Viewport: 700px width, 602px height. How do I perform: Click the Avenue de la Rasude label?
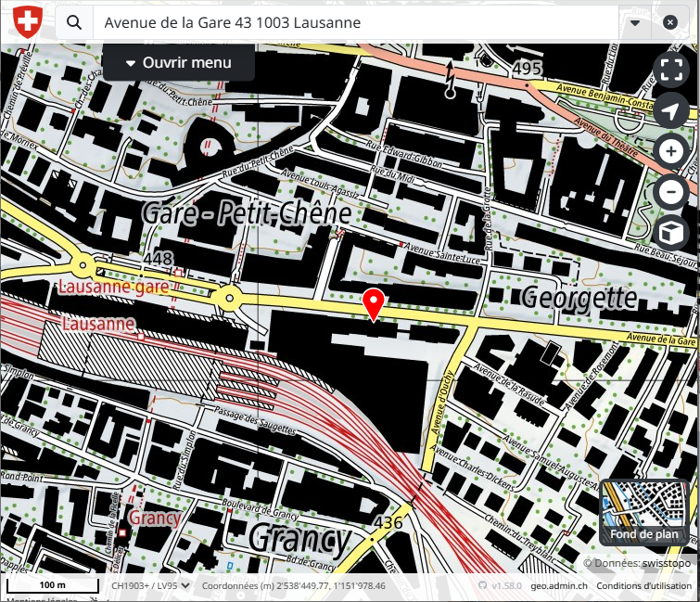509,384
